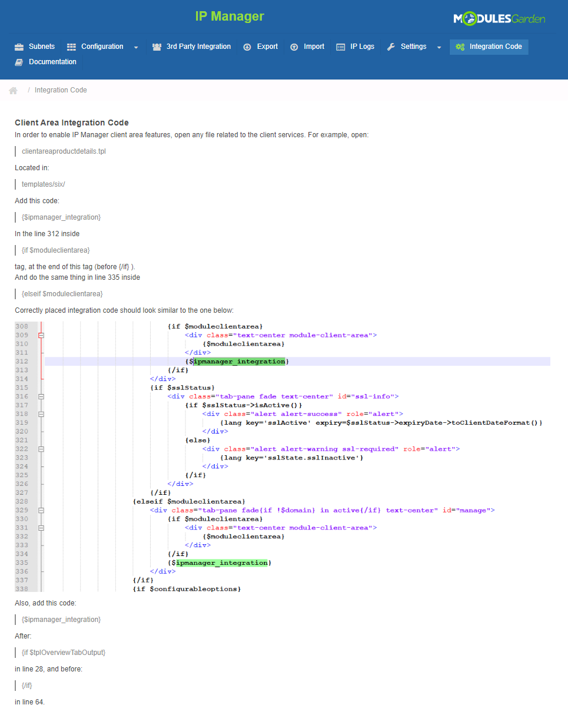Click the 'in line 64.' text

point(29,702)
